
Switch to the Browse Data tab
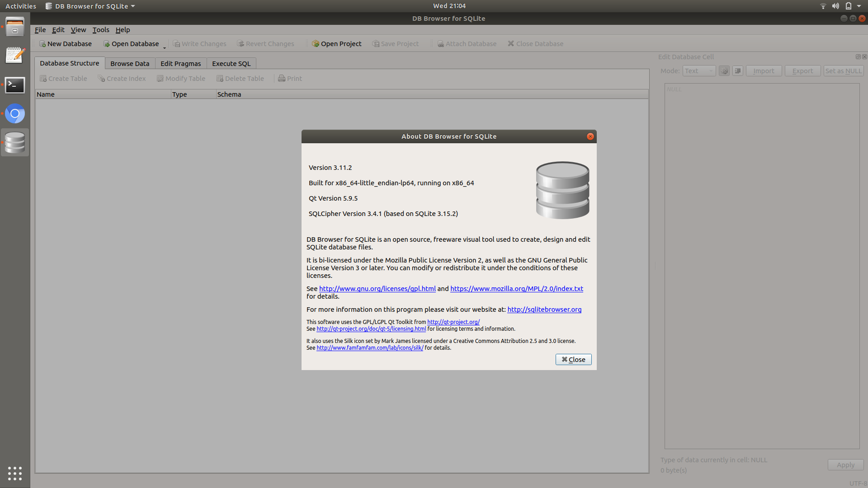point(129,63)
